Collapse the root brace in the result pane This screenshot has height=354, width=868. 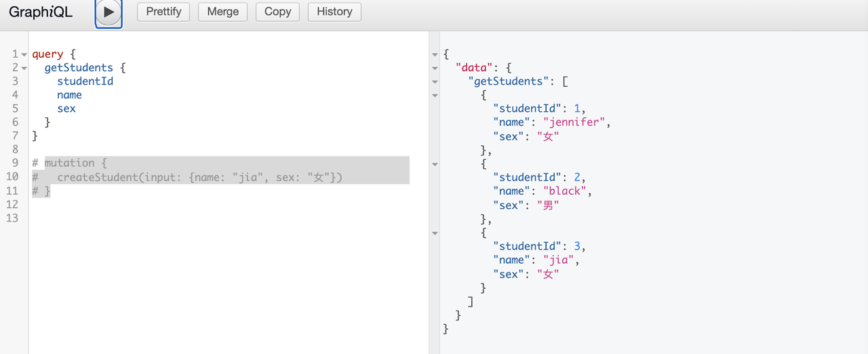click(435, 54)
